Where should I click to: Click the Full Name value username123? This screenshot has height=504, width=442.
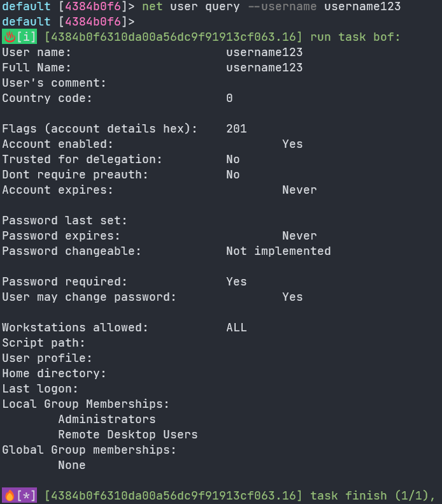point(264,68)
